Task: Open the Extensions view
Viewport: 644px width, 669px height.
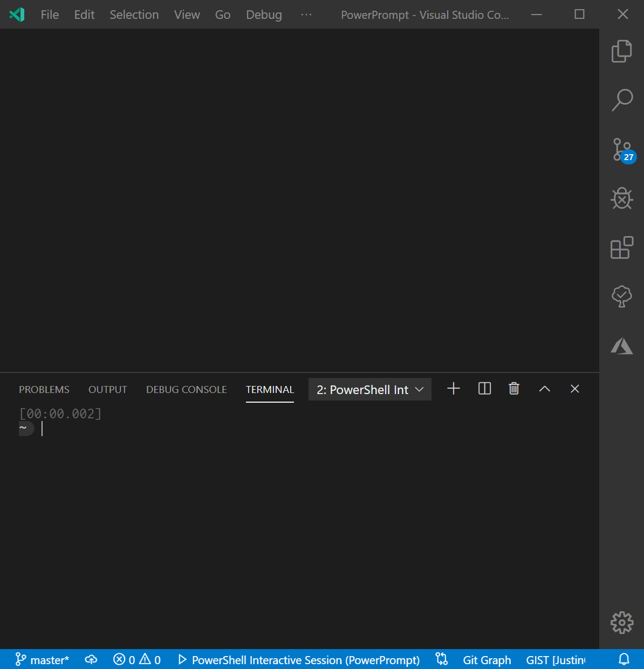Action: click(622, 247)
